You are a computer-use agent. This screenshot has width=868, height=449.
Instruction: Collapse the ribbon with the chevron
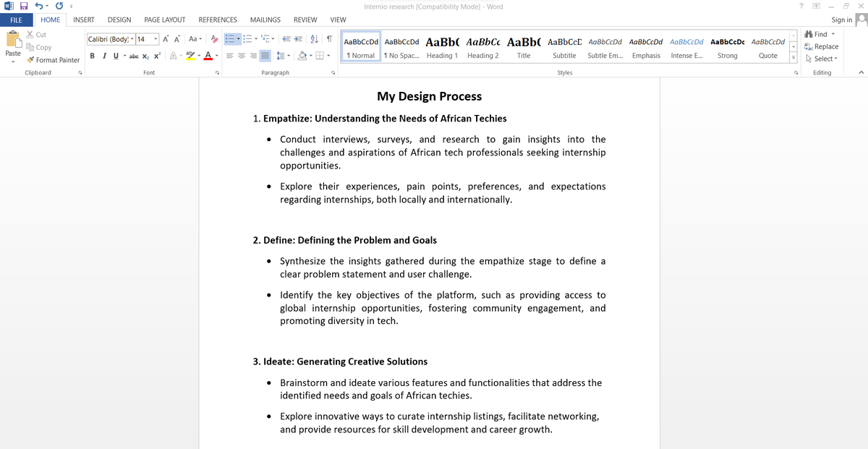pyautogui.click(x=861, y=73)
